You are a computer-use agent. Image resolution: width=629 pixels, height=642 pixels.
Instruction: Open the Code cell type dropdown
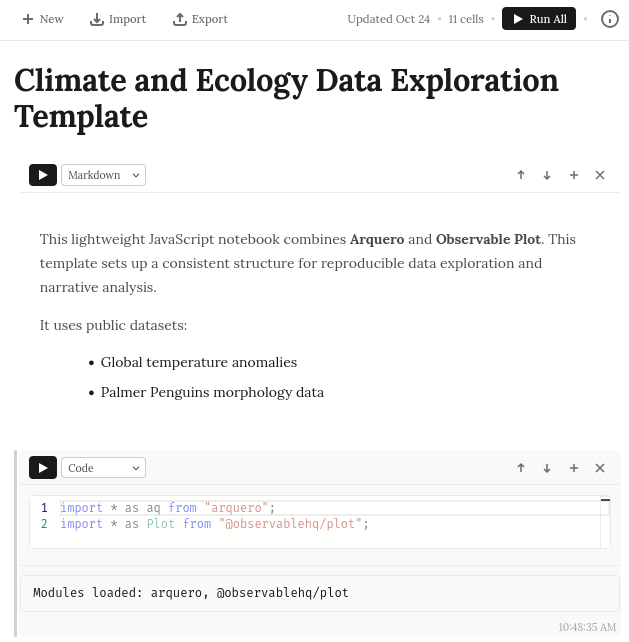pos(104,468)
